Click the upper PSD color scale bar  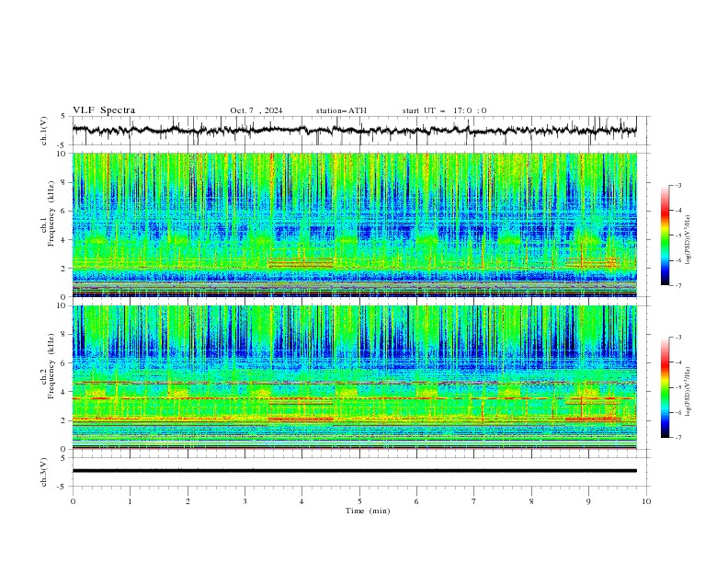coord(665,236)
